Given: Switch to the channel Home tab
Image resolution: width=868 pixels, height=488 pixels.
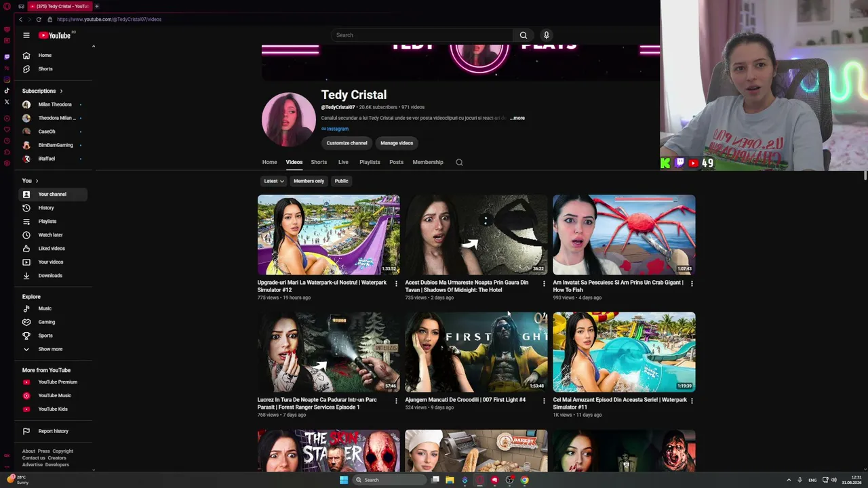Looking at the screenshot, I should 269,162.
